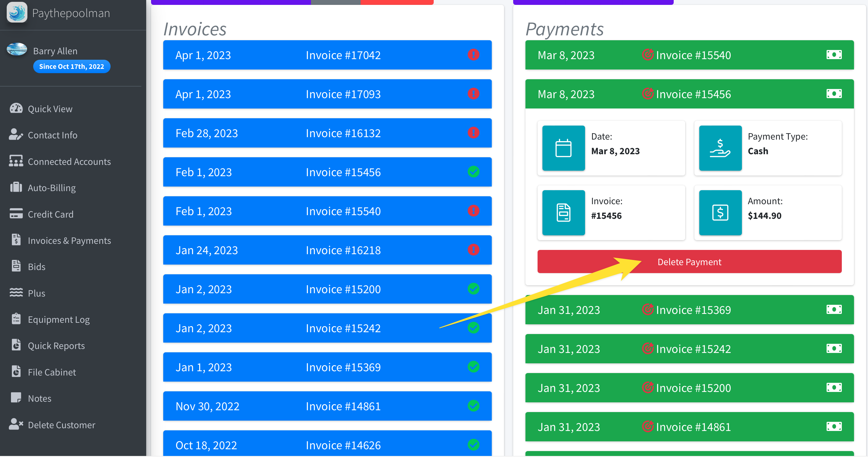868x459 pixels.
Task: Click the Equipment Log clipboard icon
Action: 16,319
